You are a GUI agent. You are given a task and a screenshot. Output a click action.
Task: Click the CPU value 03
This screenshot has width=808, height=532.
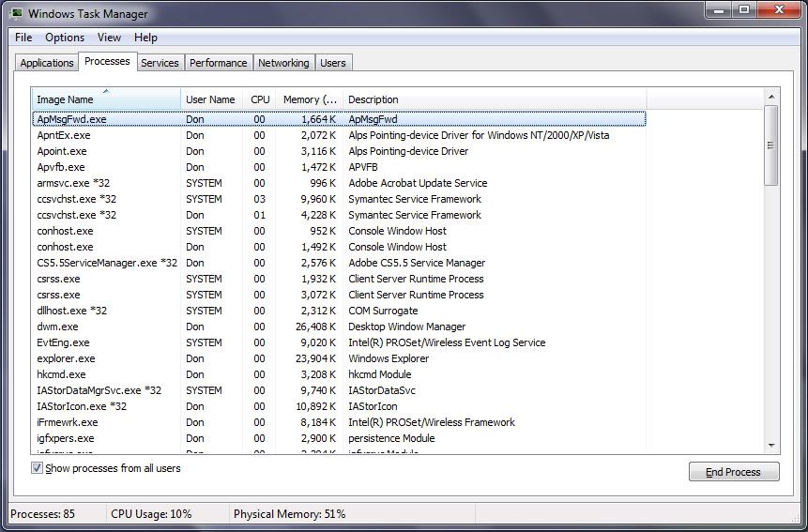(x=259, y=199)
